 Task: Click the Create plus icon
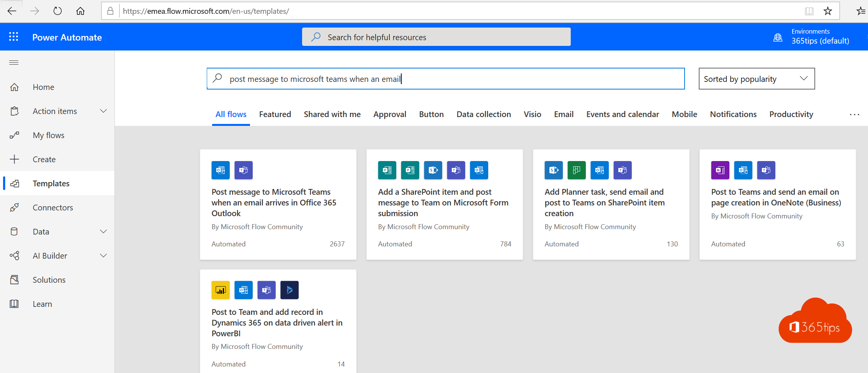tap(14, 160)
